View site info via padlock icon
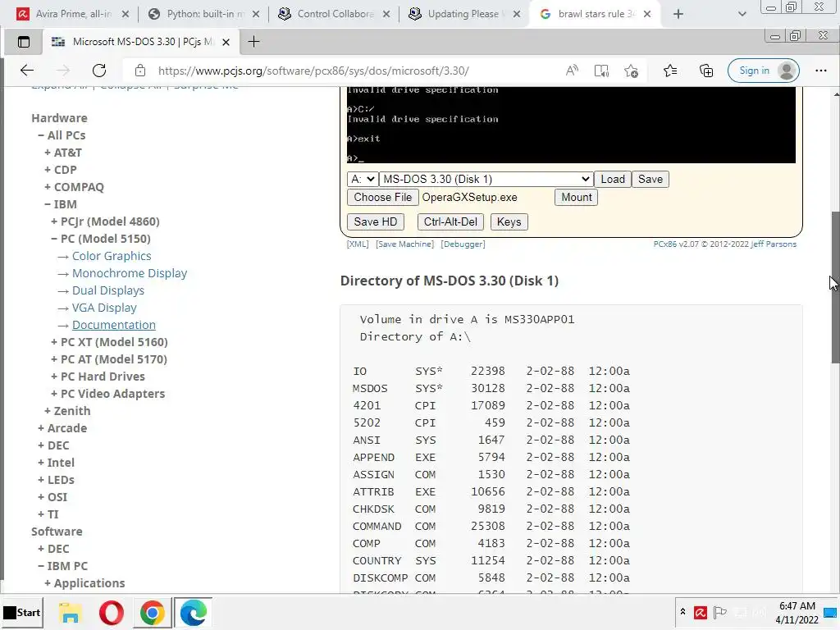Image resolution: width=840 pixels, height=630 pixels. click(x=139, y=71)
